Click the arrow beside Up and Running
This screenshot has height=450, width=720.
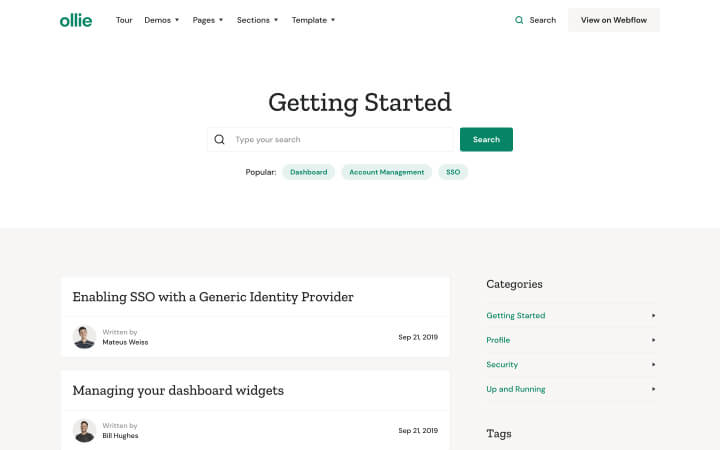(653, 389)
